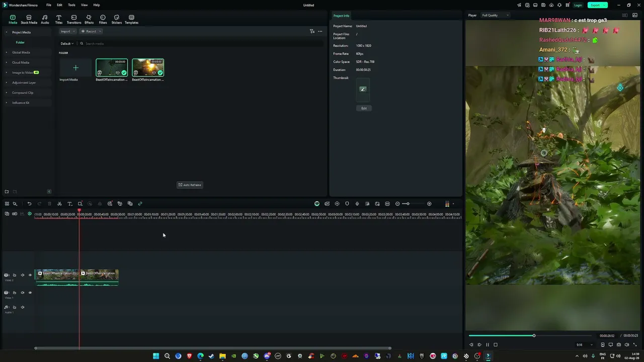Open the Tools menu
The height and width of the screenshot is (362, 644).
click(x=72, y=5)
